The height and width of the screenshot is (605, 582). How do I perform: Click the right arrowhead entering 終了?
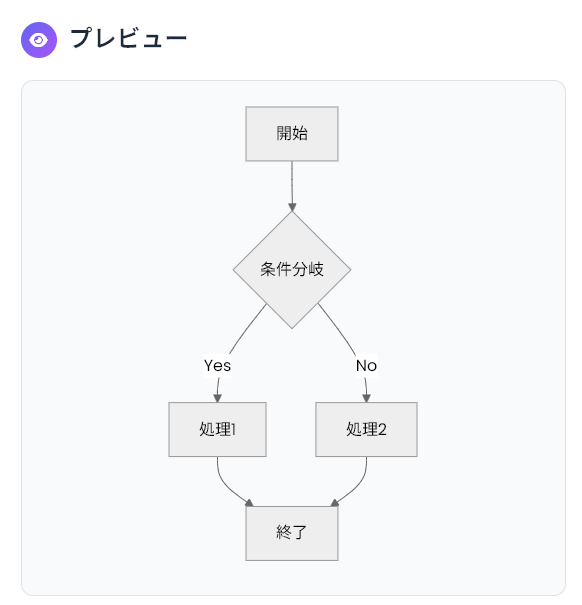335,502
